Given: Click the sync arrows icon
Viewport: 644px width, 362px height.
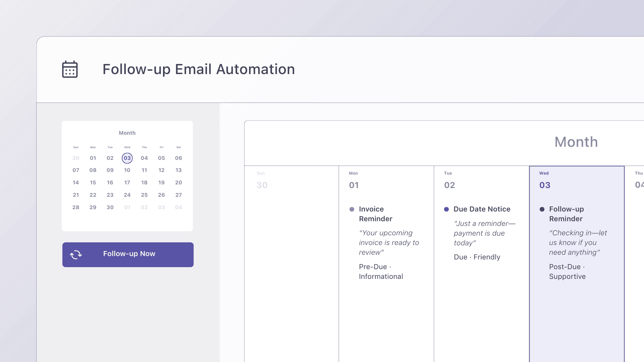Looking at the screenshot, I should [x=76, y=255].
